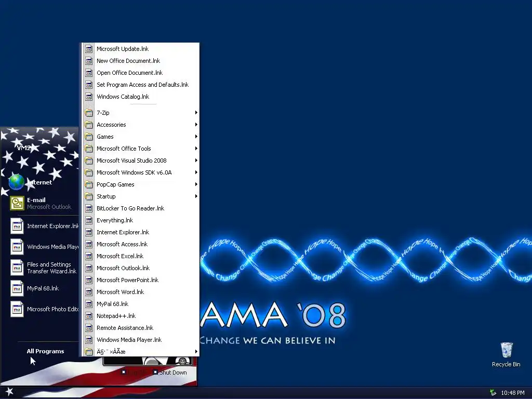
Task: Click the New Office Document.lnk icon
Action: point(89,61)
